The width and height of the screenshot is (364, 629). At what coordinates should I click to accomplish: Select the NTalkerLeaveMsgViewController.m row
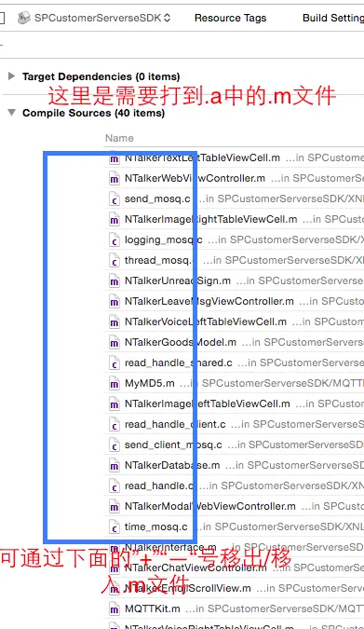click(x=234, y=301)
